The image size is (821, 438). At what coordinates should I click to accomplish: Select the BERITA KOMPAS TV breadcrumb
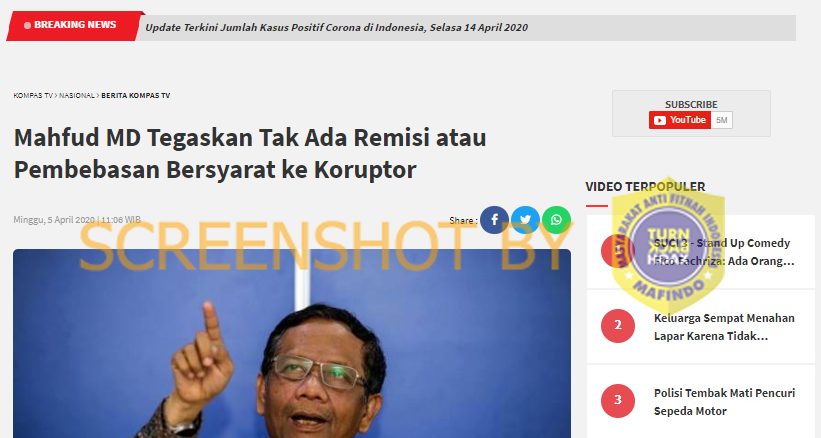(x=136, y=96)
